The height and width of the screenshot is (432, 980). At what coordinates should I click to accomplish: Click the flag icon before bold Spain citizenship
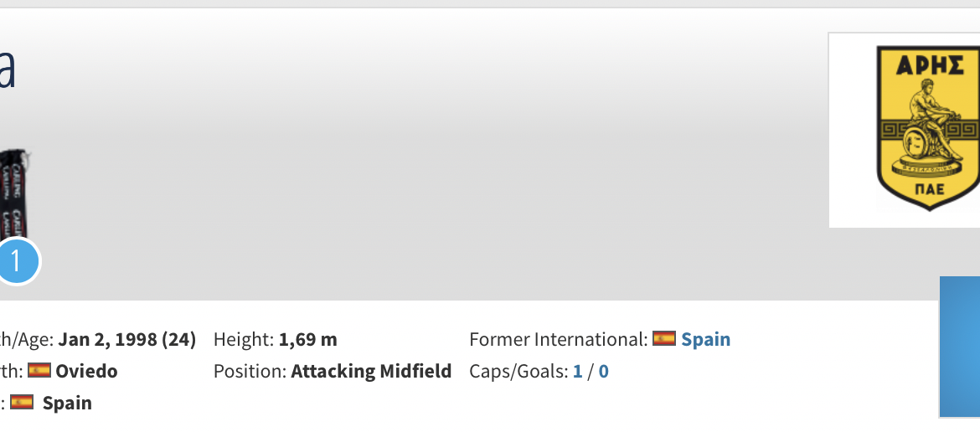point(22,403)
